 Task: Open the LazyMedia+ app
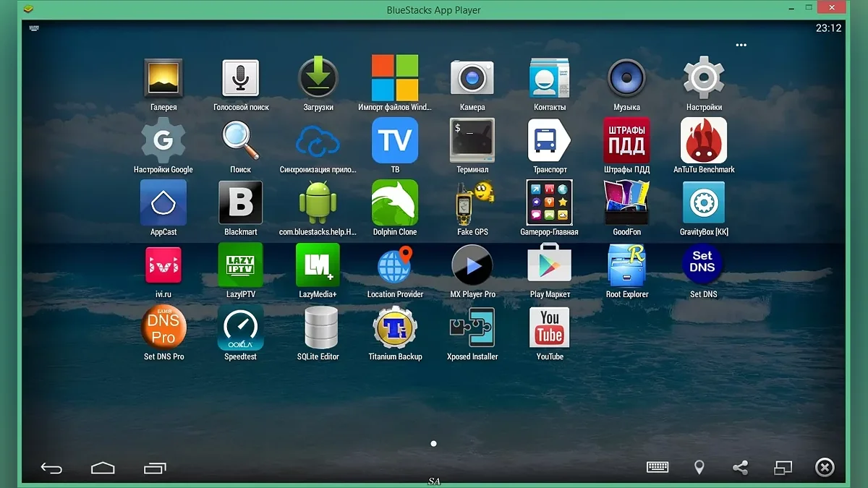point(318,265)
